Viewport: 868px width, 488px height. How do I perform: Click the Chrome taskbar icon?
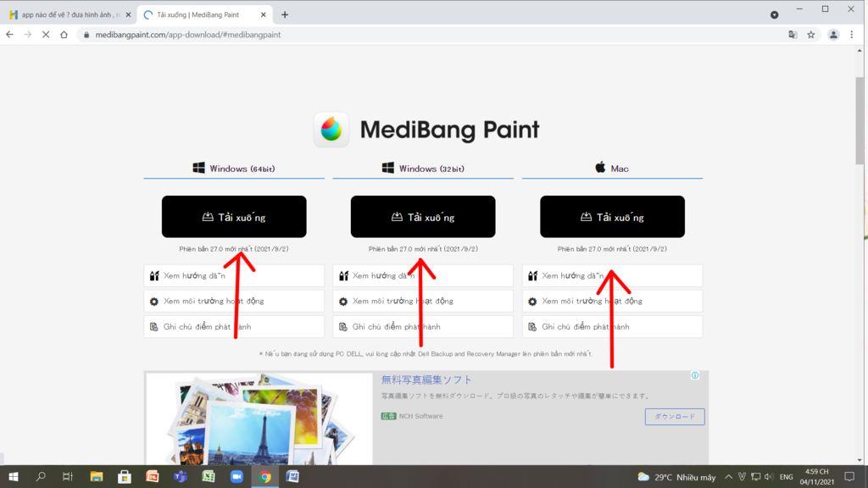tap(264, 476)
